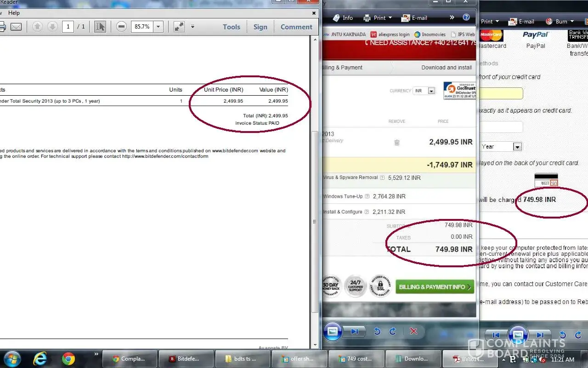Click the page number field in Reader
This screenshot has width=588, height=368.
(x=68, y=27)
